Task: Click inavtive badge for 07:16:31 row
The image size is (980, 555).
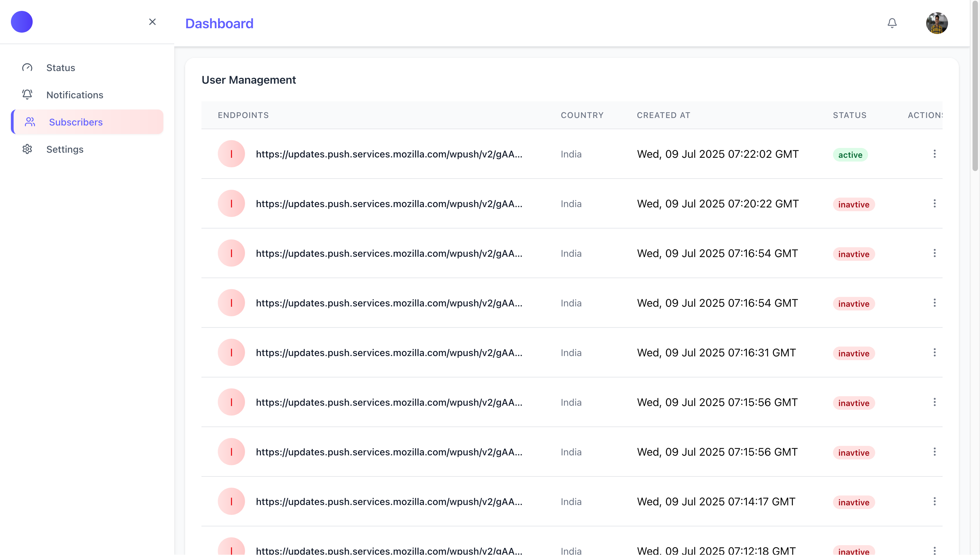Action: (x=854, y=353)
